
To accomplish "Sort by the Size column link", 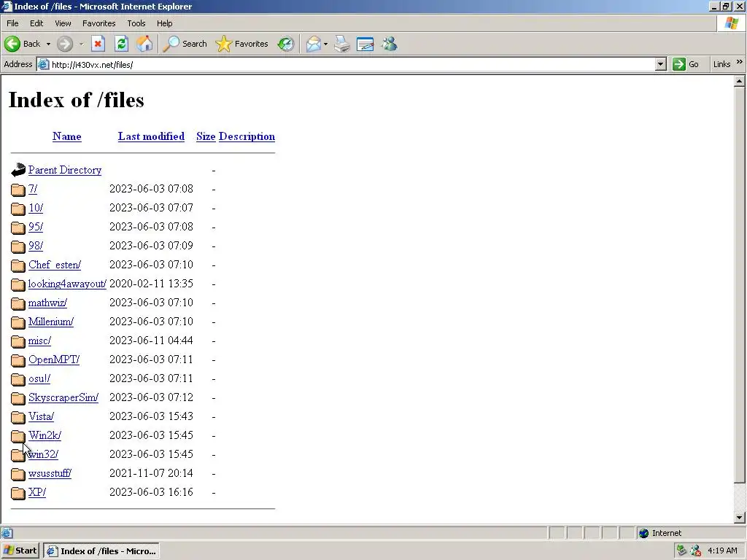I will point(206,136).
